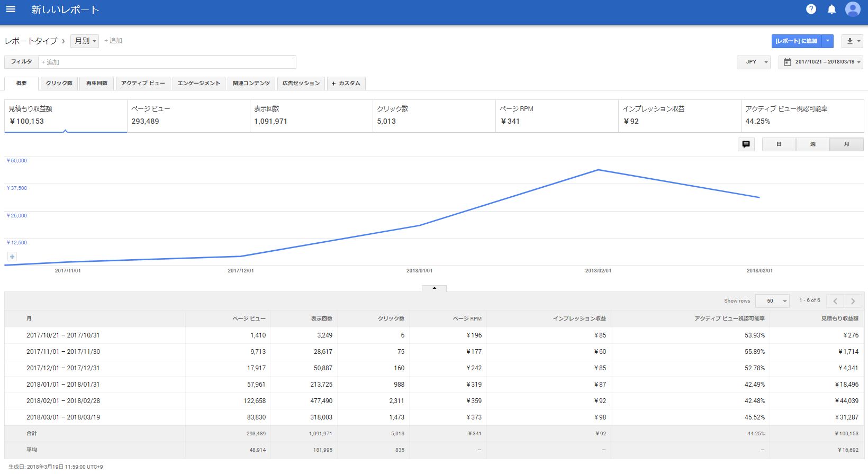The image size is (868, 475).
Task: Select the クリック数 metric card
Action: pyautogui.click(x=435, y=116)
